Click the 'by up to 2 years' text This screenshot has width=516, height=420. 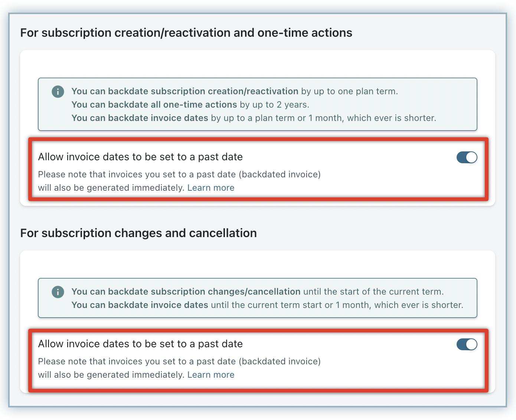274,105
